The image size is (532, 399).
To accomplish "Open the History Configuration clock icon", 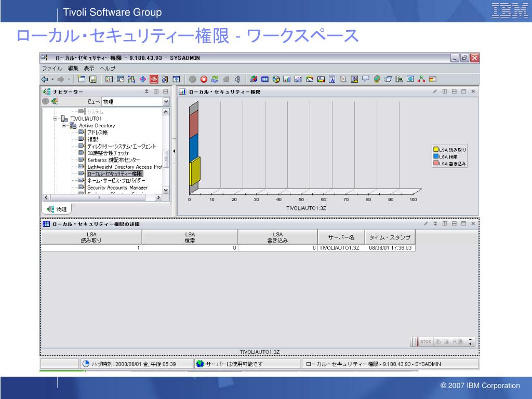I will (121, 79).
